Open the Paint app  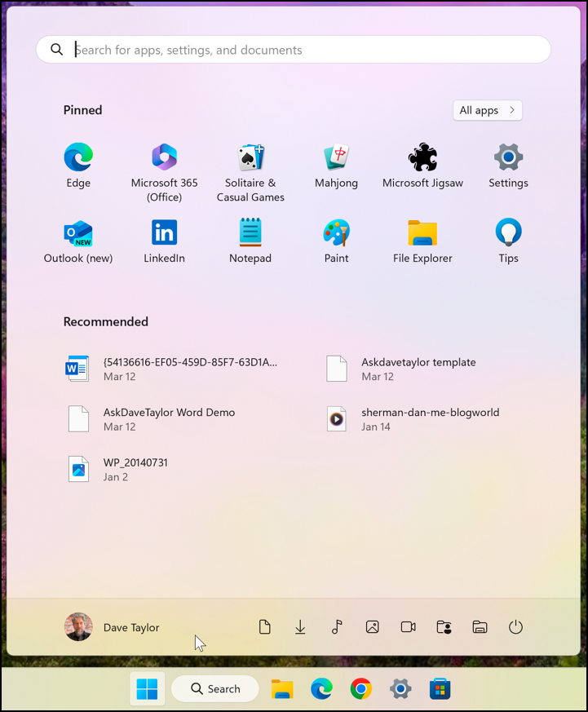point(336,241)
